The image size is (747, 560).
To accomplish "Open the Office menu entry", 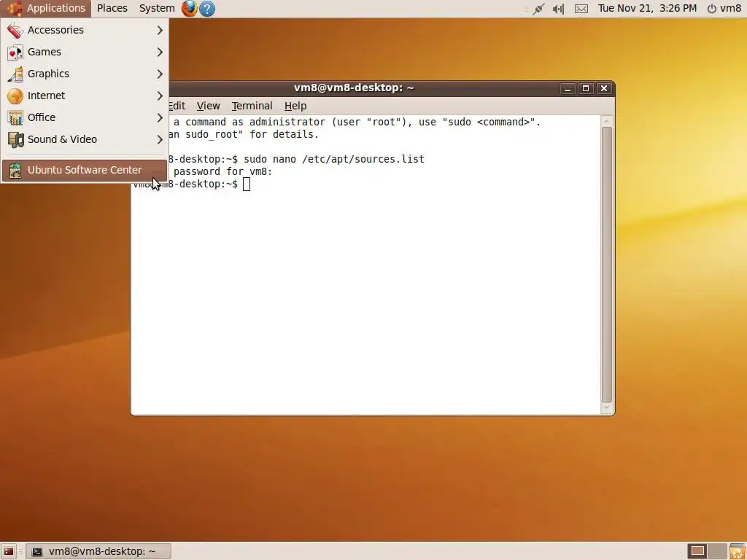I will pos(85,117).
